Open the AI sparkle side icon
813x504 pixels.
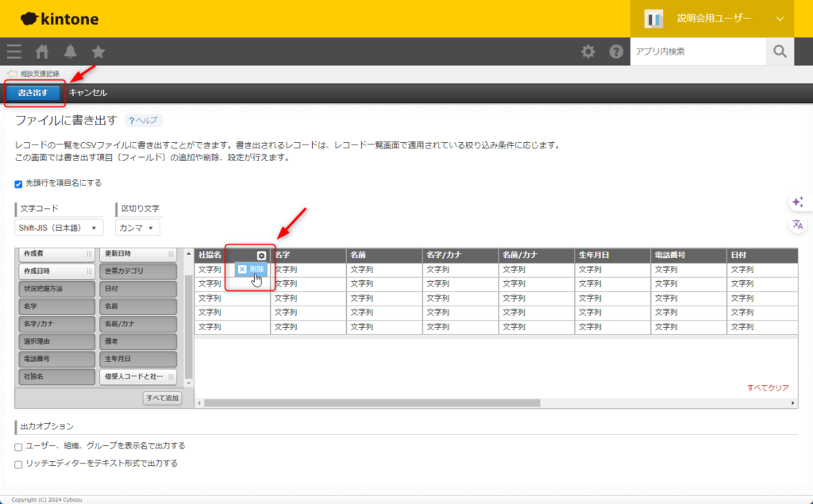point(797,202)
